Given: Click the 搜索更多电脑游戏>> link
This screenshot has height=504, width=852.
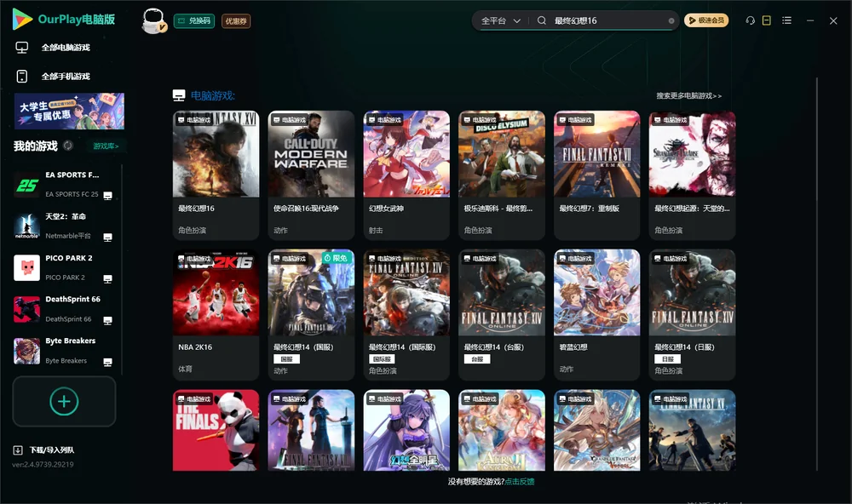Looking at the screenshot, I should [x=688, y=95].
